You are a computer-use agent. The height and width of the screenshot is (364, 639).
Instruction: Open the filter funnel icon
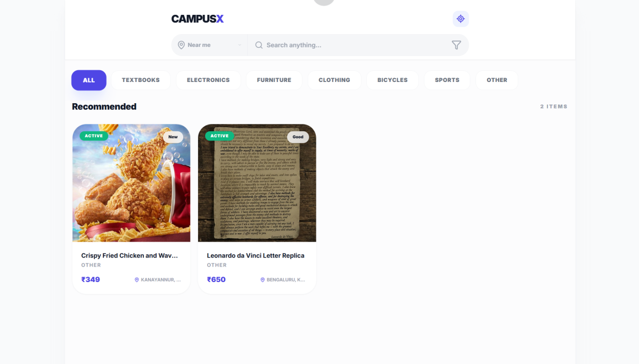click(x=456, y=45)
